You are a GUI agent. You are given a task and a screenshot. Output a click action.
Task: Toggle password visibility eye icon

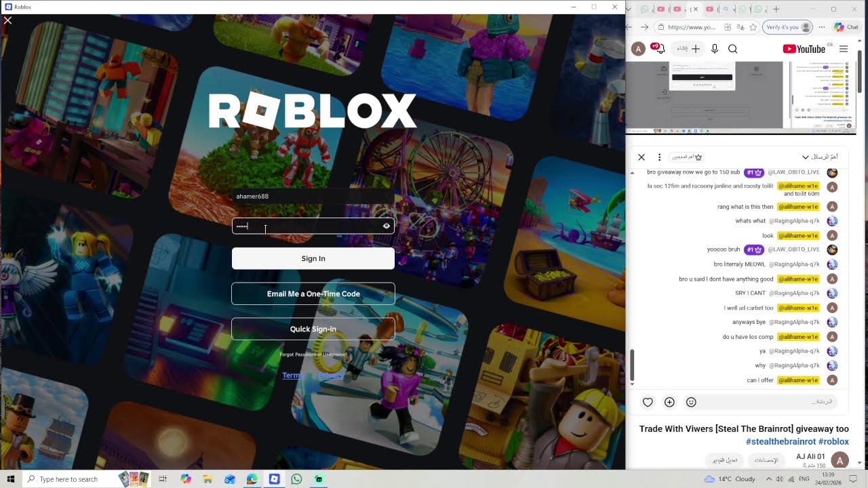click(x=387, y=226)
